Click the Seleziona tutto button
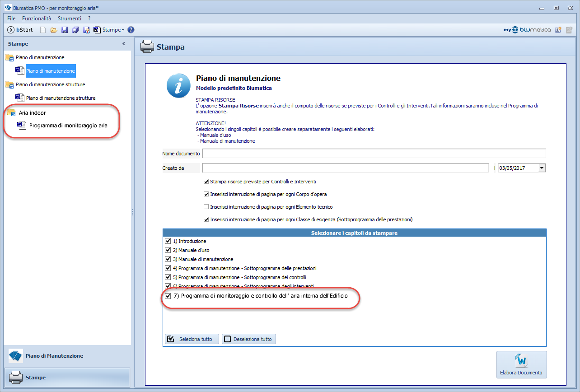The width and height of the screenshot is (580, 392). coord(192,339)
